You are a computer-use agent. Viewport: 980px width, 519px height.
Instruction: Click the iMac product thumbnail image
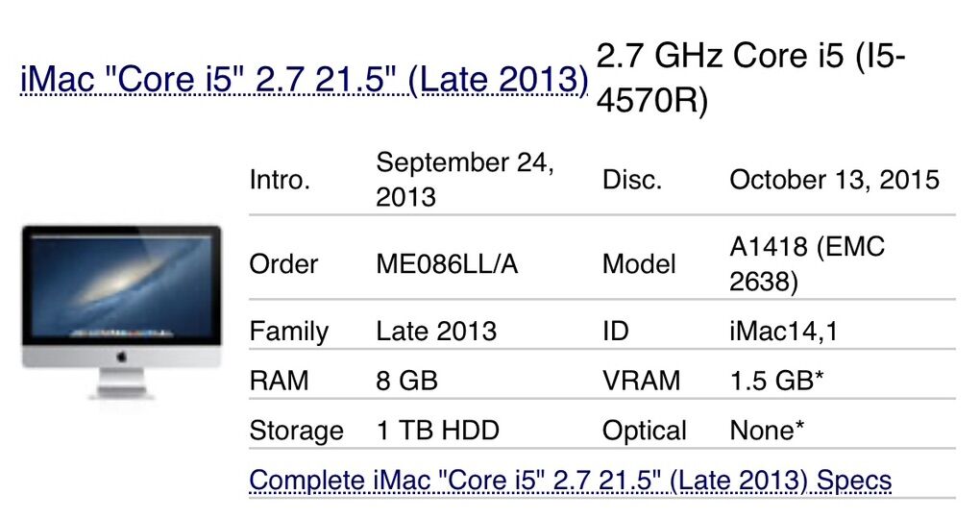pos(121,311)
